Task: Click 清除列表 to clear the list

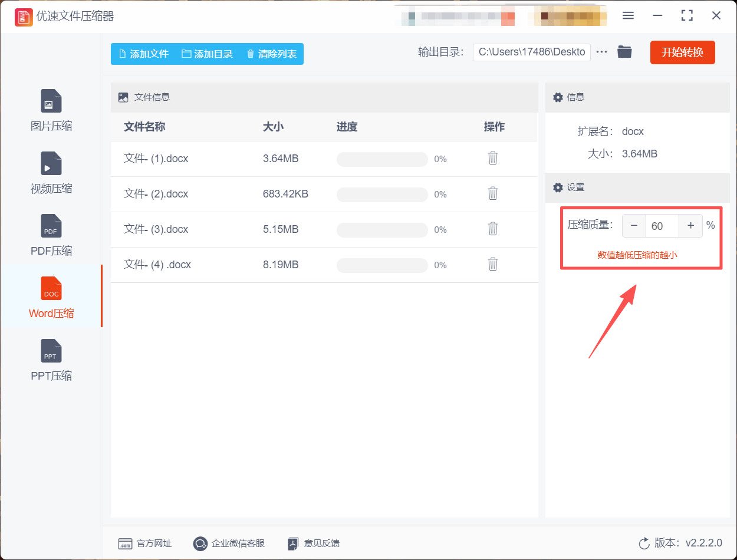Action: tap(271, 54)
